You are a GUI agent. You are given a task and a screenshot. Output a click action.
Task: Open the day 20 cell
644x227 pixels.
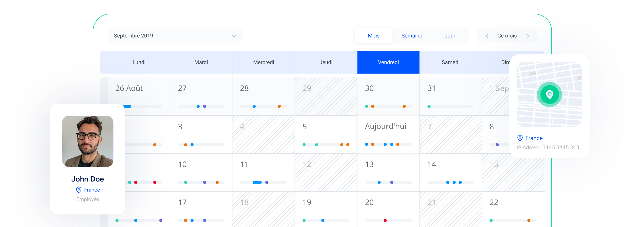388,209
